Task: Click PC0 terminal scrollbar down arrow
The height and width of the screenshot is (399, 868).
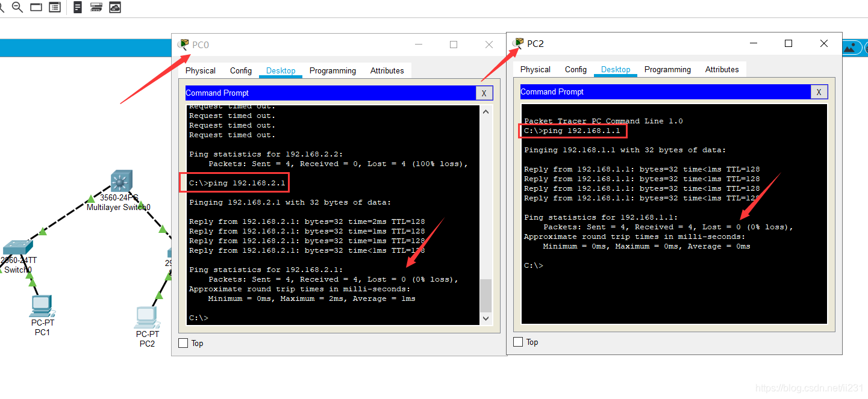Action: pos(486,318)
